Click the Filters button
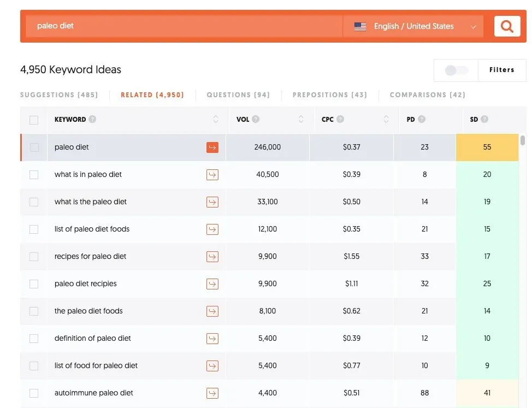The width and height of the screenshot is (532, 408). 501,70
